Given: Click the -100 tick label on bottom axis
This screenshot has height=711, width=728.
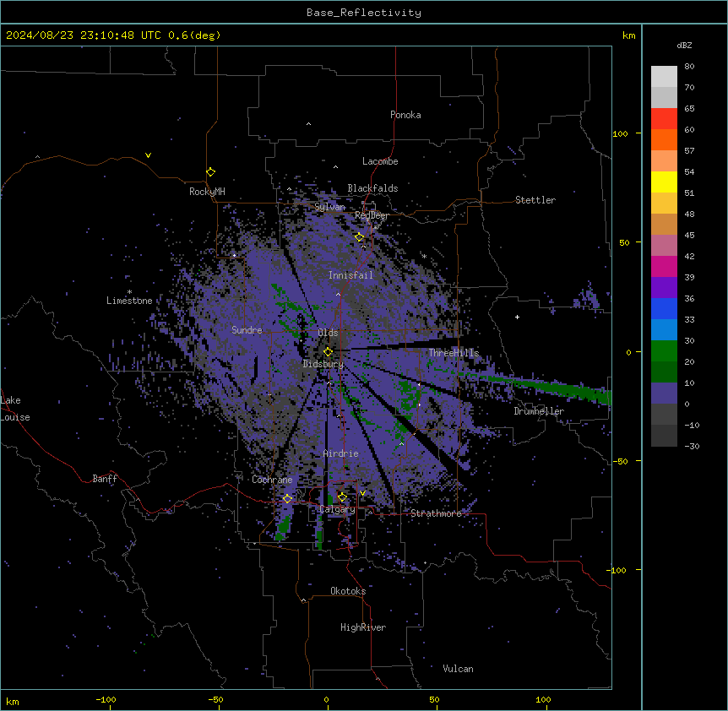Looking at the screenshot, I should click(x=106, y=699).
